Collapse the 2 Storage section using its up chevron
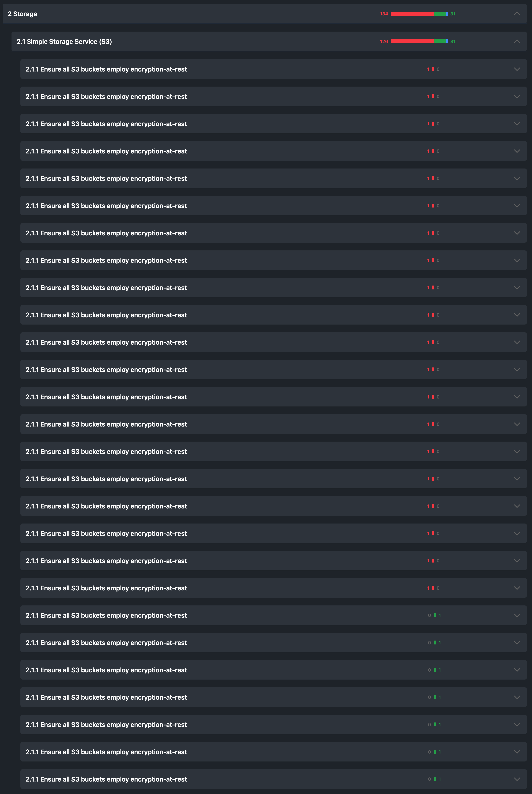 click(517, 14)
